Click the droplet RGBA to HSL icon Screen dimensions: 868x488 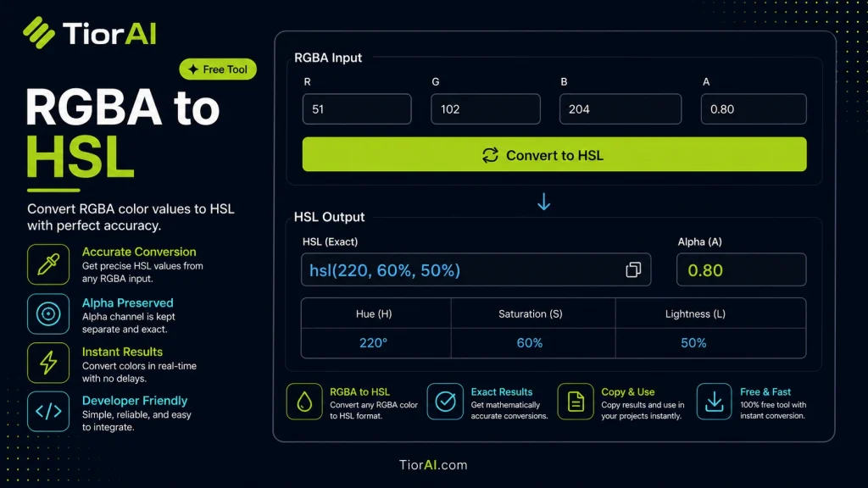click(x=304, y=402)
